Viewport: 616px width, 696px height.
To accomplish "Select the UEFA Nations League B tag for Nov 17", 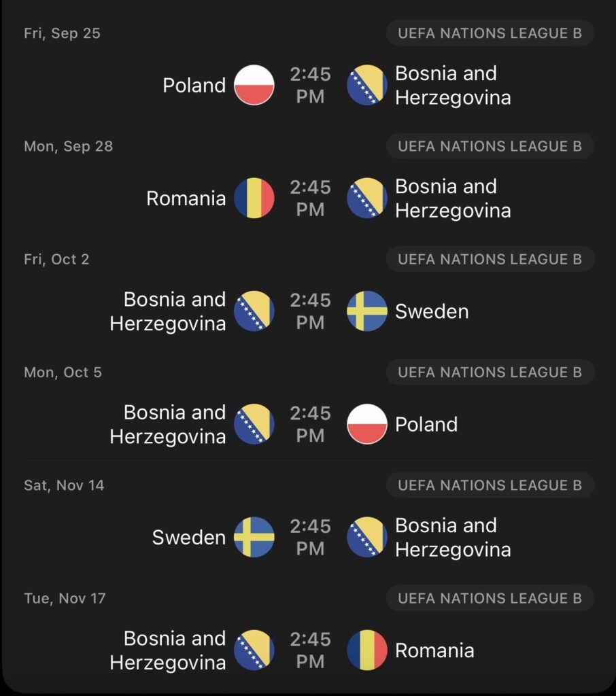I will point(490,598).
